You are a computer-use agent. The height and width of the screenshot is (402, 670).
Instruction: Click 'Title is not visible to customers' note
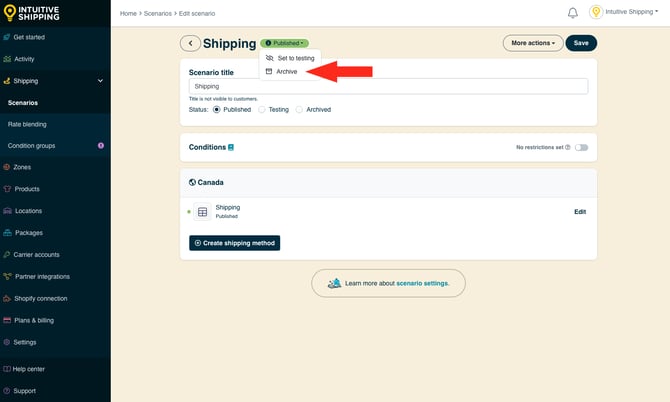(x=223, y=99)
